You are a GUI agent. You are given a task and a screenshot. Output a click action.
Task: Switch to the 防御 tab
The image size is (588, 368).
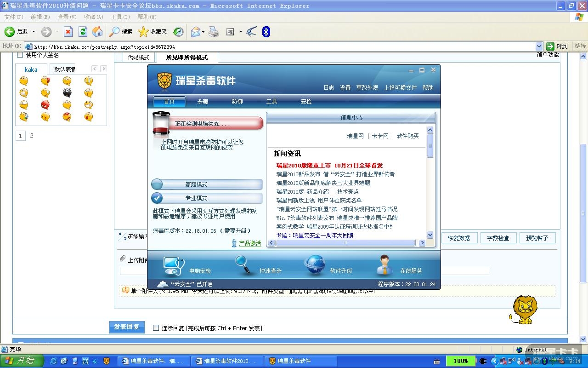coord(237,102)
